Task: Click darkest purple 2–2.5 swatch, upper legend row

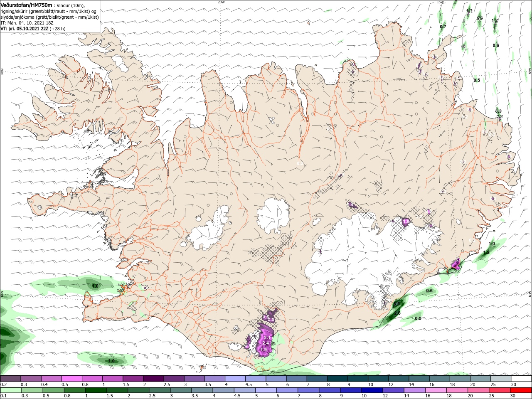Action: tap(153, 379)
